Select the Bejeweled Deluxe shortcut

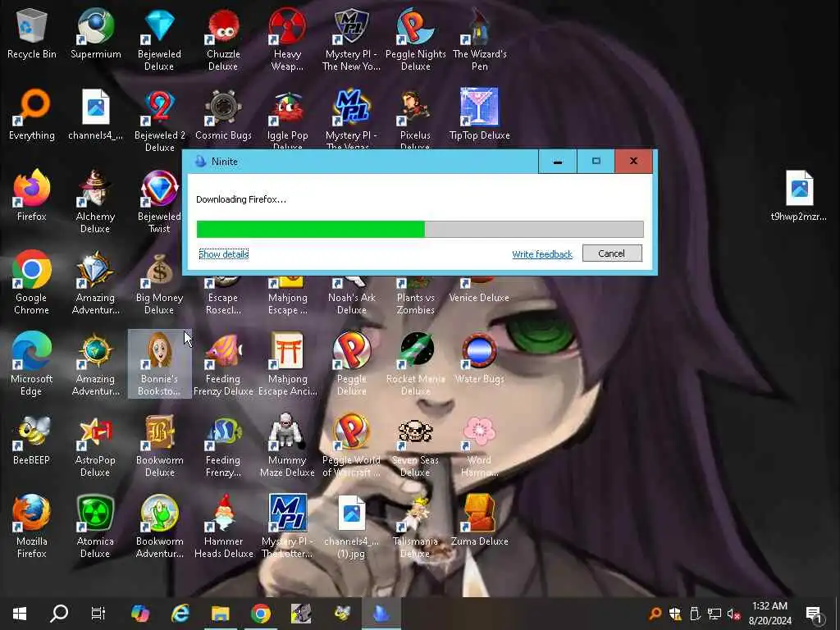pos(159,39)
